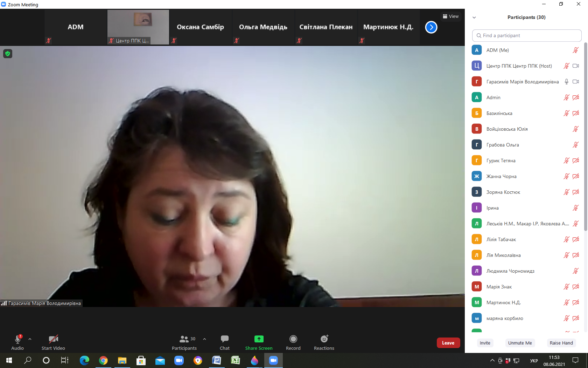This screenshot has height=368, width=588.
Task: Click muted mic icon for Базилінська
Action: [x=566, y=113]
